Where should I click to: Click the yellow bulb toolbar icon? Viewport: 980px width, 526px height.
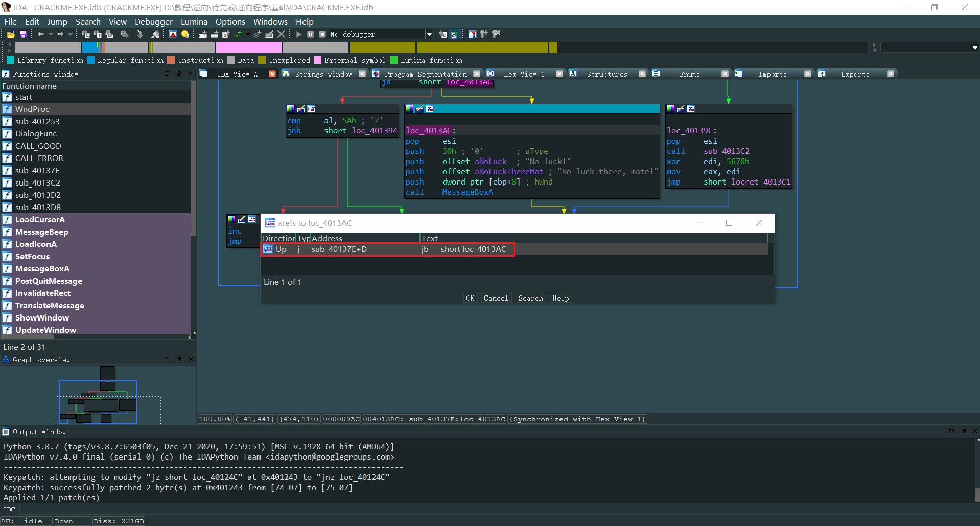point(185,34)
